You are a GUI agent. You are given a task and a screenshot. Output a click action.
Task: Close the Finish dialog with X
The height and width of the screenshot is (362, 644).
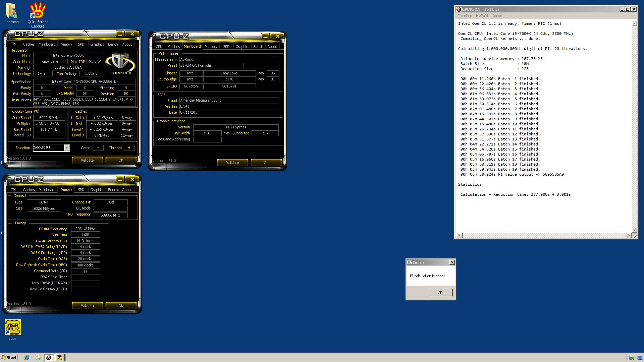tap(452, 262)
